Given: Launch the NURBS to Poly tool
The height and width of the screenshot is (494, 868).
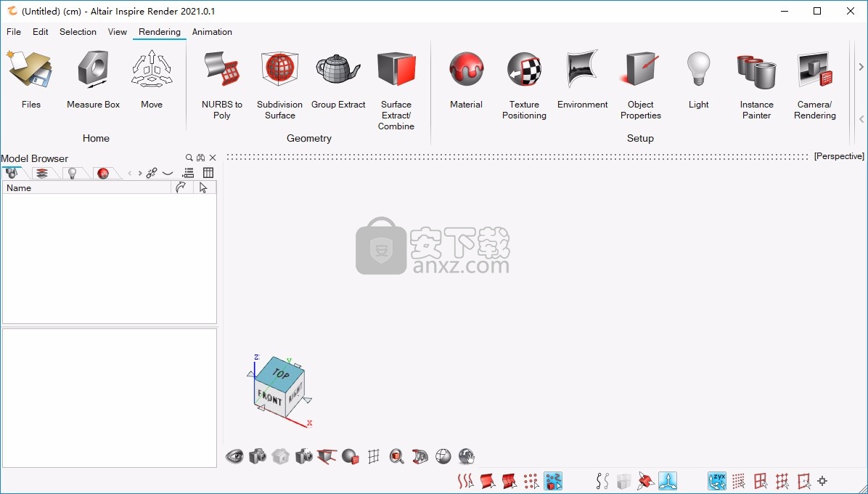Looking at the screenshot, I should point(222,85).
